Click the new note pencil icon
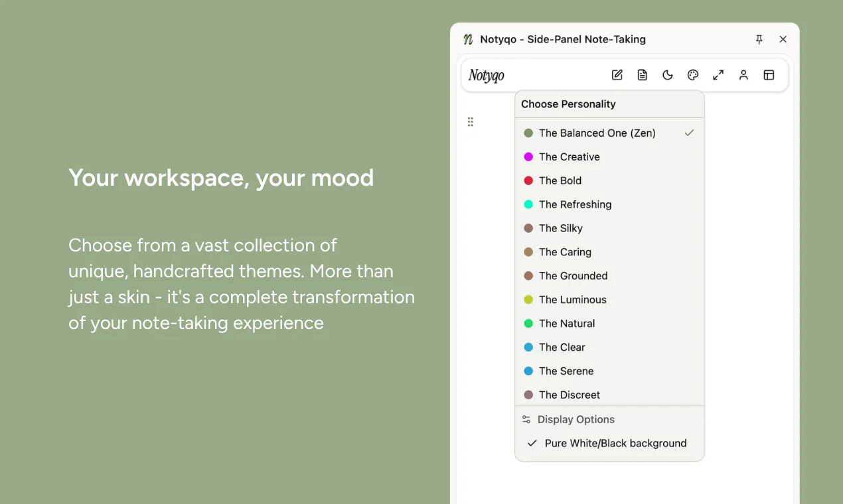The height and width of the screenshot is (504, 843). tap(617, 75)
